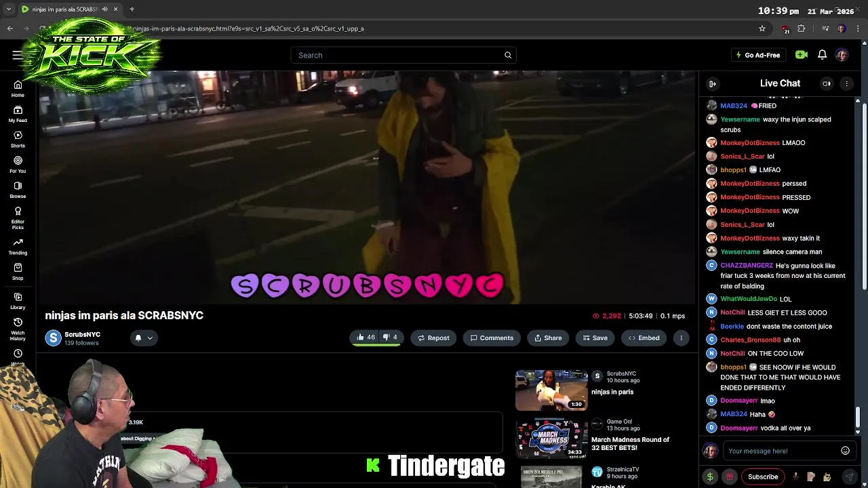This screenshot has width=868, height=488.
Task: Open a new browser tab
Action: 132,9
